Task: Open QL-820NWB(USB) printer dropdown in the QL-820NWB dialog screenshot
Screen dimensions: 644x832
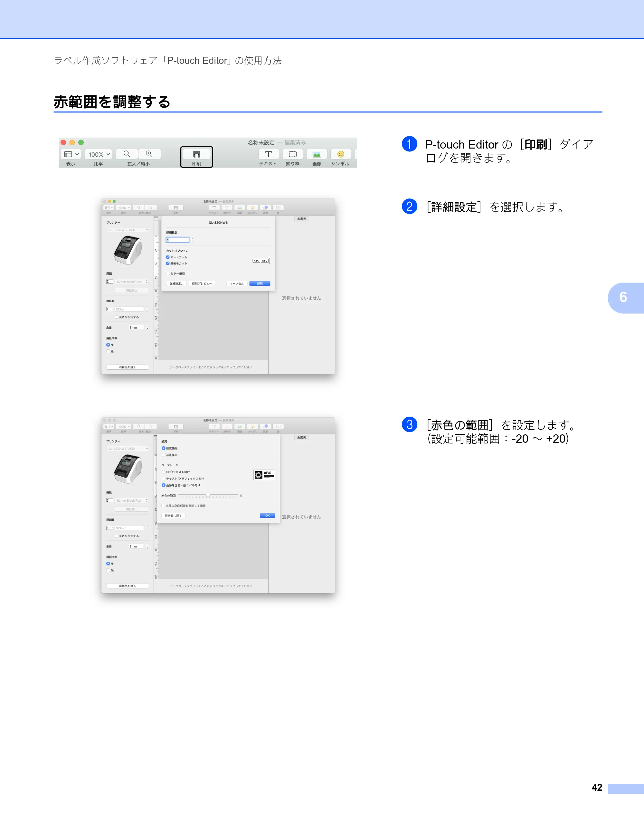Action: pos(128,230)
